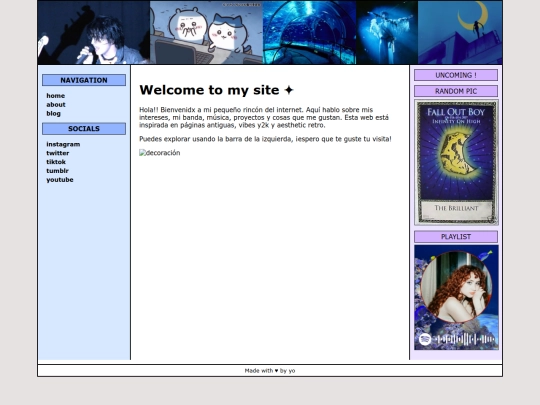Open the home navigation link
Image resolution: width=540 pixels, height=405 pixels.
[55, 96]
